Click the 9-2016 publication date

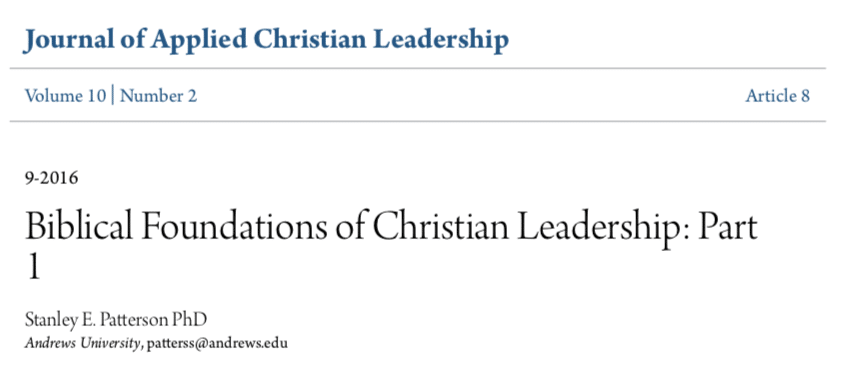pos(52,178)
